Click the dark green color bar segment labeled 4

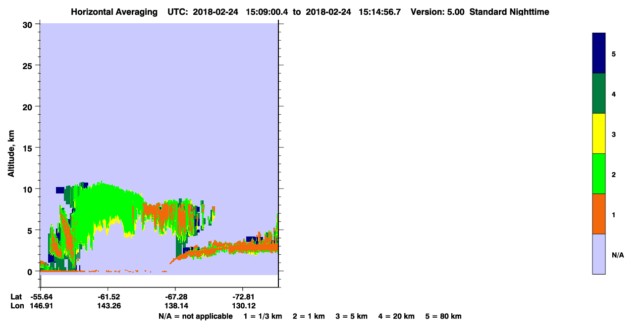coord(599,94)
